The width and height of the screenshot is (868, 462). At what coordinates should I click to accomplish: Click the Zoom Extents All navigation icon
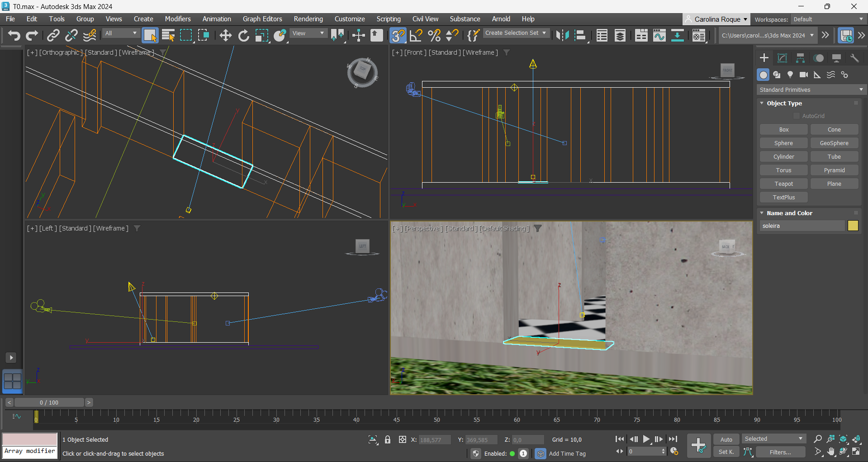point(857,439)
